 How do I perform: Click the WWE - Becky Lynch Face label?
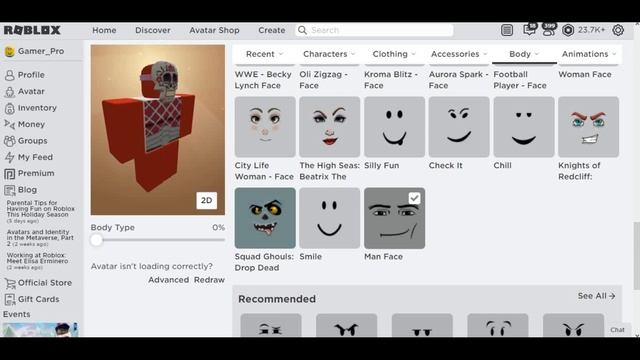click(x=263, y=80)
